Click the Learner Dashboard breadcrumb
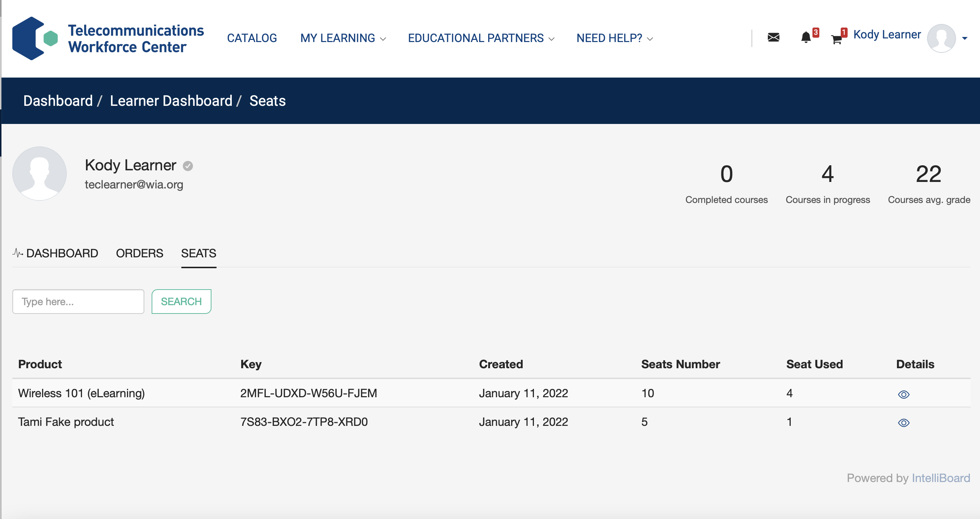Image resolution: width=980 pixels, height=519 pixels. coord(171,101)
